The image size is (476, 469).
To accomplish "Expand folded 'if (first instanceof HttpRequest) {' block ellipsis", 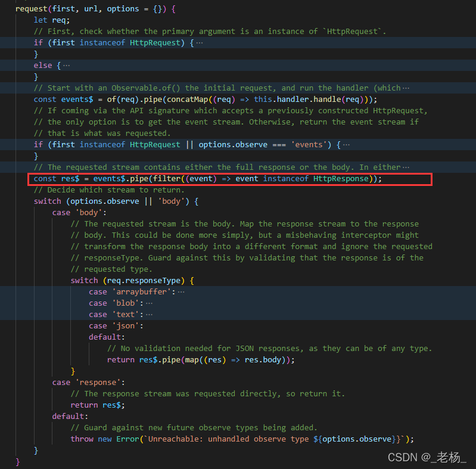I will click(x=200, y=43).
